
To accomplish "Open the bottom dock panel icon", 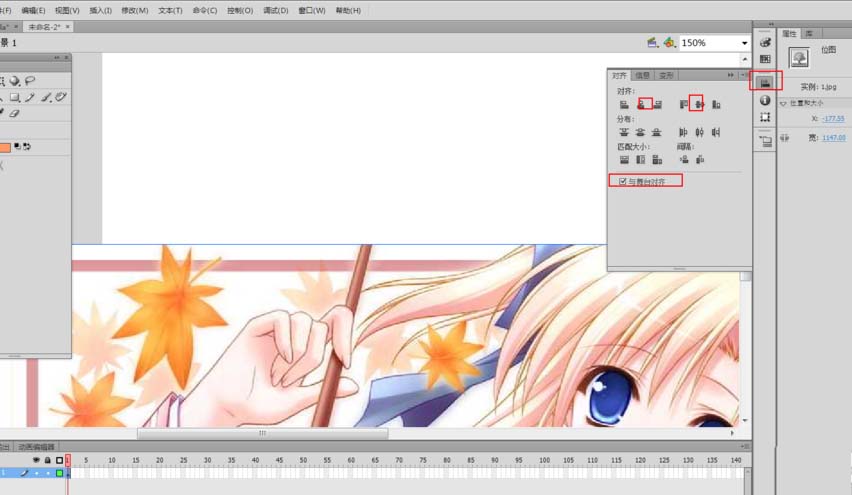I will 765,142.
